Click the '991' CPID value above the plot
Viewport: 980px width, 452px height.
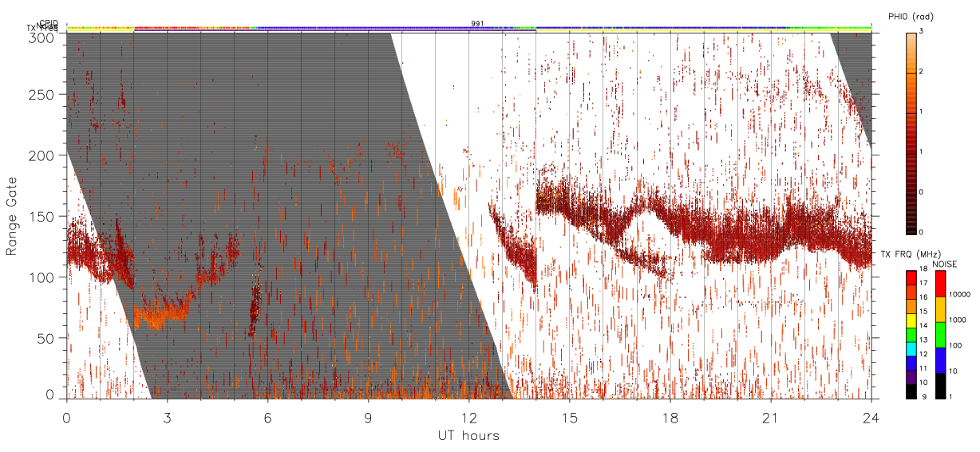[477, 24]
